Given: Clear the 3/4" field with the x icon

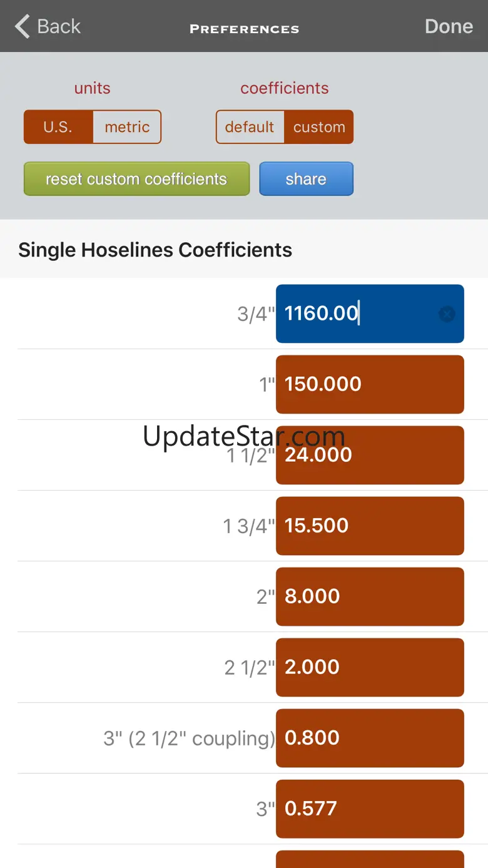Looking at the screenshot, I should pyautogui.click(x=447, y=314).
